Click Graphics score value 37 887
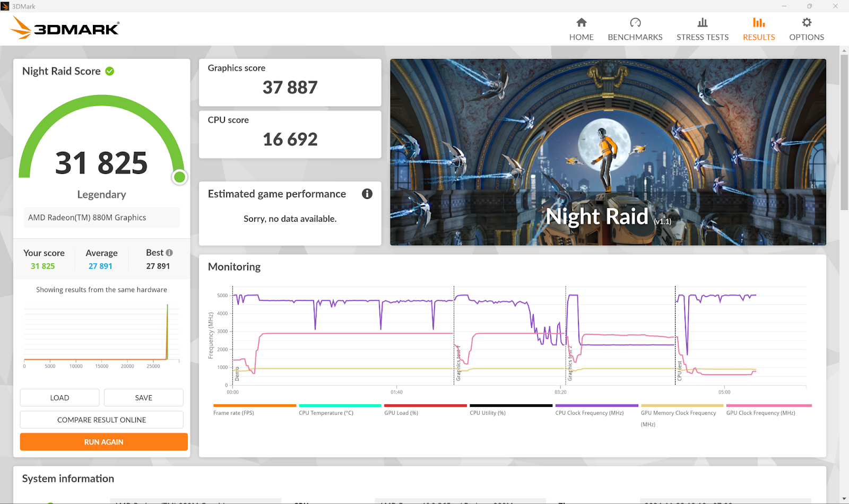The height and width of the screenshot is (504, 849). (x=290, y=88)
